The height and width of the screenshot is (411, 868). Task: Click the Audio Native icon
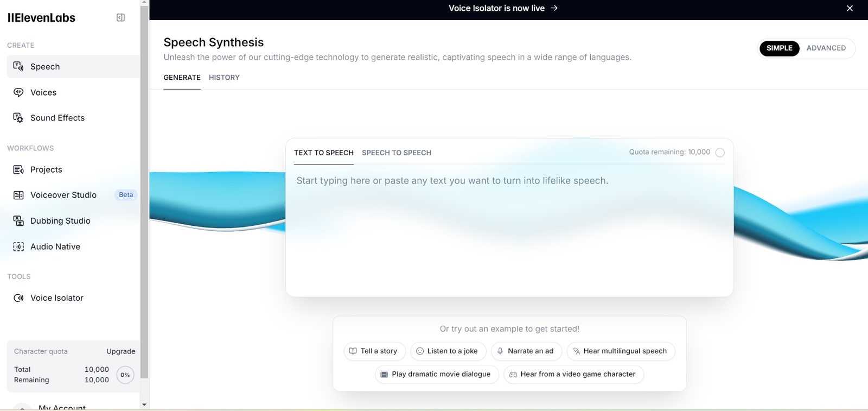(18, 246)
